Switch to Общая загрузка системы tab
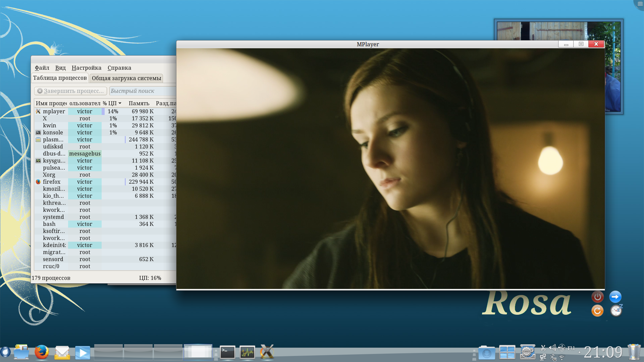Screen dimensions: 644x362 126,78
